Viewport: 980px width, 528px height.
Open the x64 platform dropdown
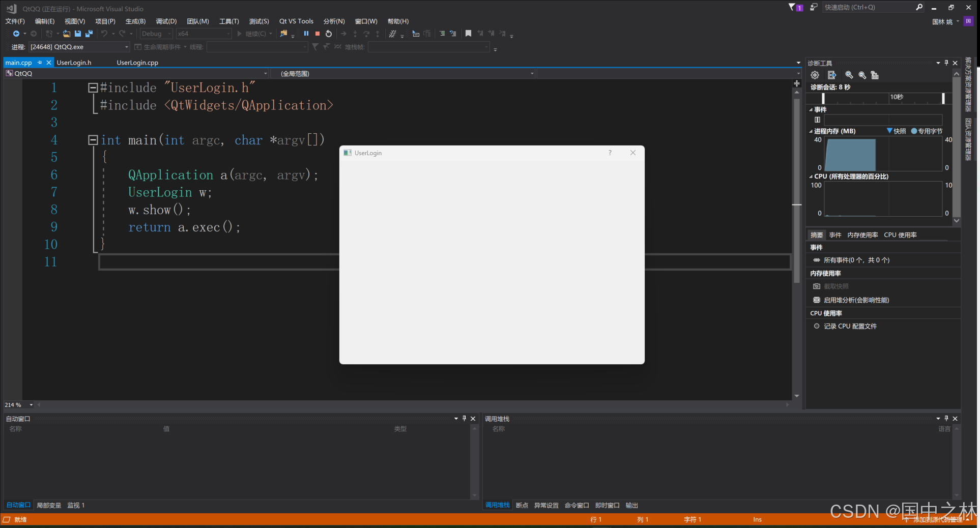204,34
